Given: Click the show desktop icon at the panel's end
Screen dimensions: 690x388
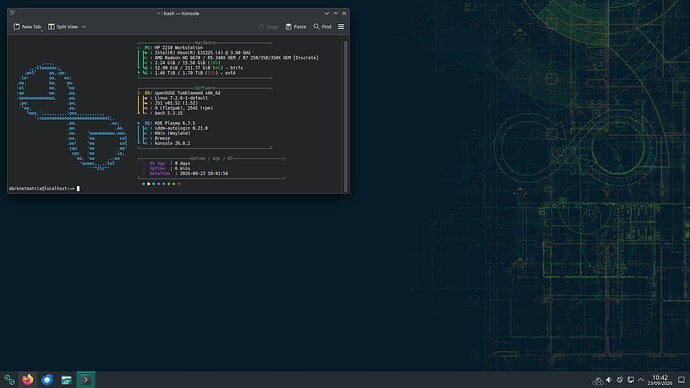Looking at the screenshot, I should coord(681,380).
